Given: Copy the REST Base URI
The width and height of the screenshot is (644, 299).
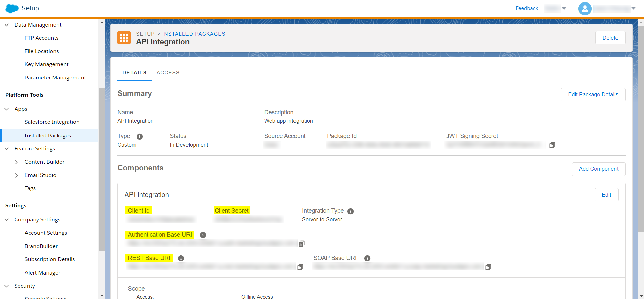Looking at the screenshot, I should click(x=300, y=267).
